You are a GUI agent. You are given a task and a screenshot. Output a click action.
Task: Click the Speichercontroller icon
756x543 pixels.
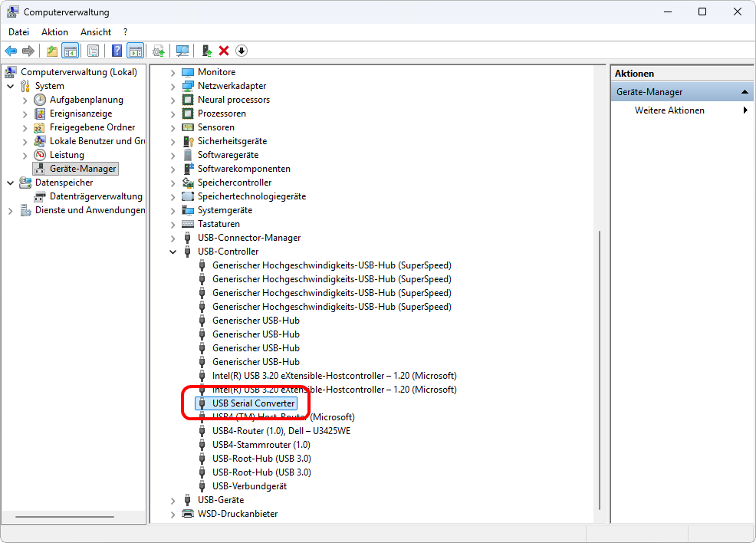click(x=188, y=183)
